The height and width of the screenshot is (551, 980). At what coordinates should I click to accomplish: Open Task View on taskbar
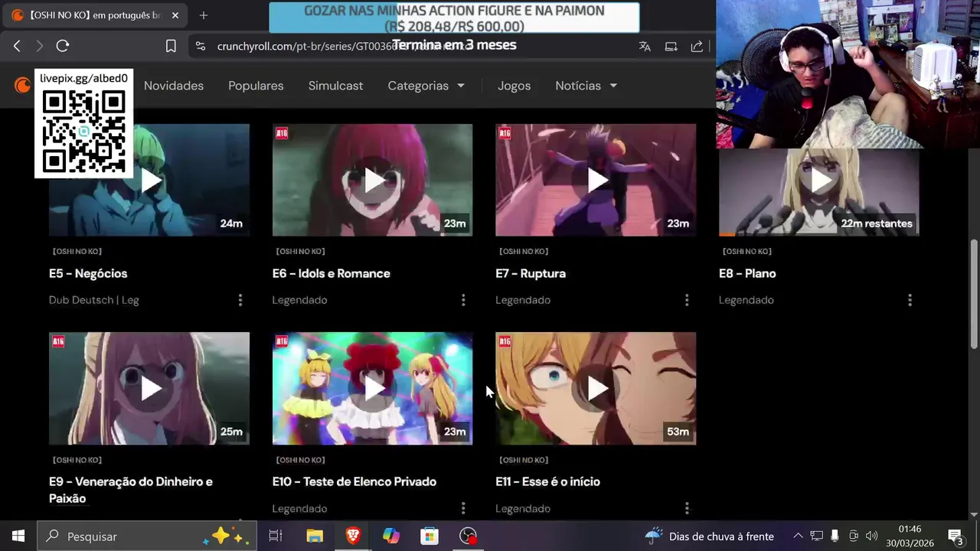click(276, 536)
